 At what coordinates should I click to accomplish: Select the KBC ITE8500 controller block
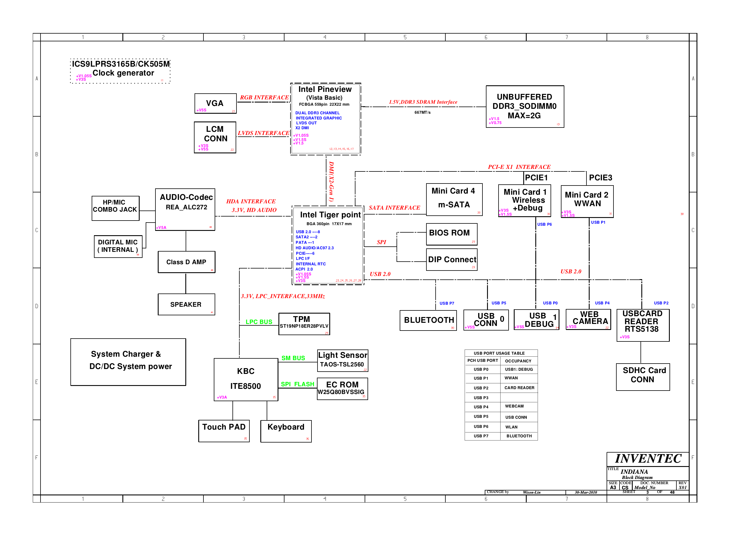click(x=245, y=379)
